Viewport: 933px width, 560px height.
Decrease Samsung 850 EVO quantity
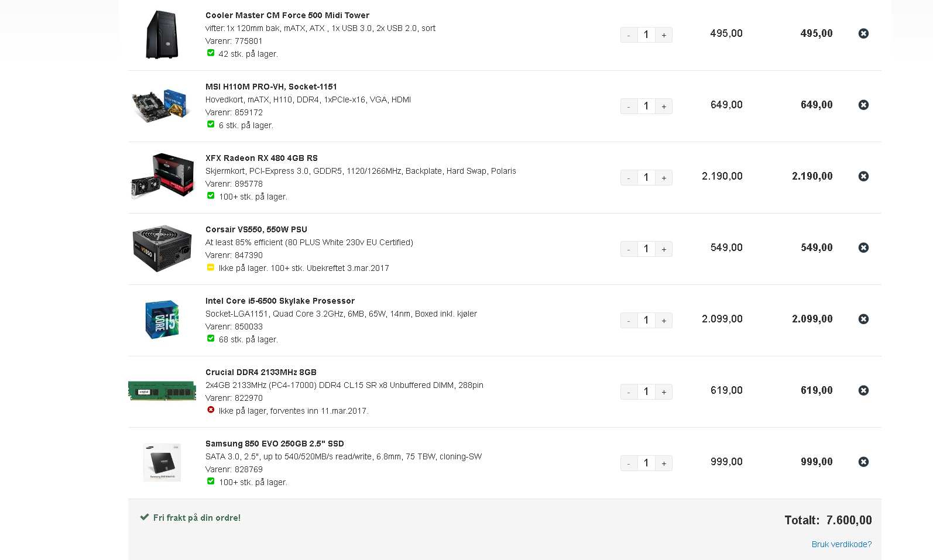point(629,463)
